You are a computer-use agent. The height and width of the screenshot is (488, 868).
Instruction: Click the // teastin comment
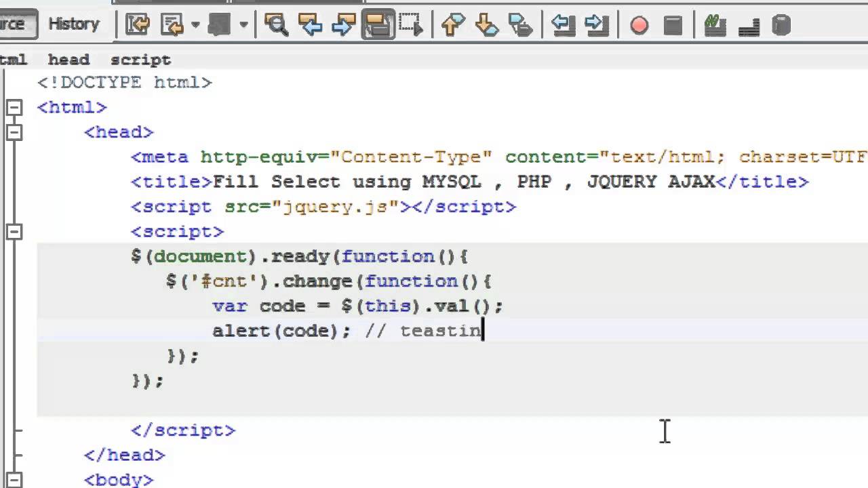pyautogui.click(x=423, y=331)
